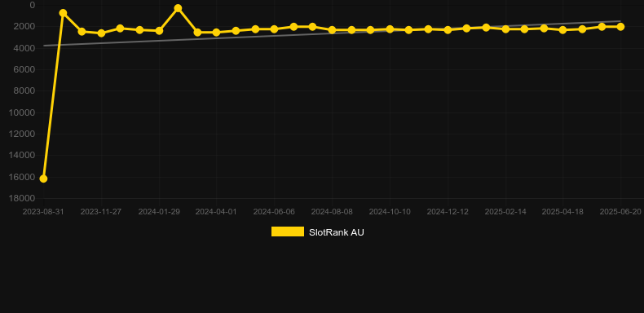The height and width of the screenshot is (313, 644).
Task: Click the 2024-06-06 x-axis date label
Action: 274,212
